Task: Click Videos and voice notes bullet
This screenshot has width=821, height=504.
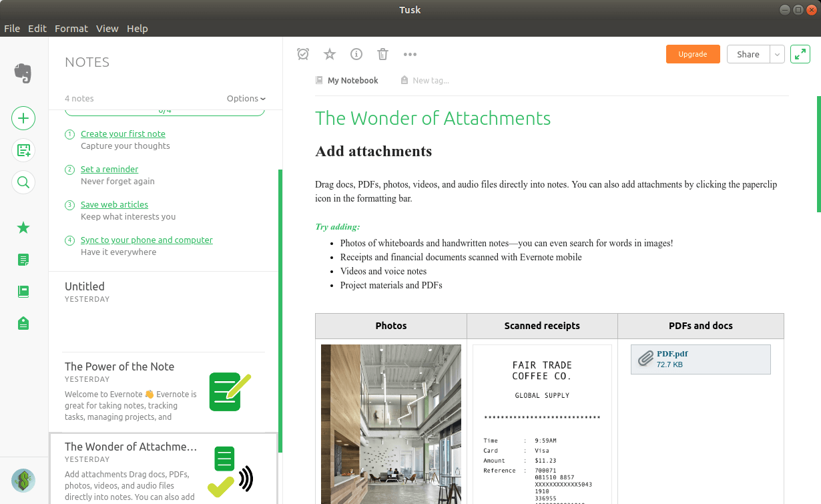Action: (383, 271)
